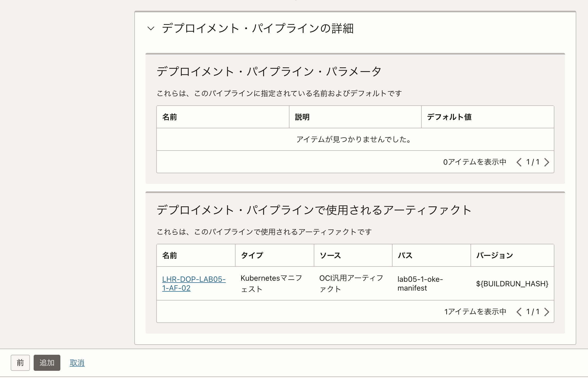Image resolution: width=588 pixels, height=378 pixels.
Task: Open the LHR-DOP-LAB05-1-AF-02 artifact link
Action: tap(194, 283)
